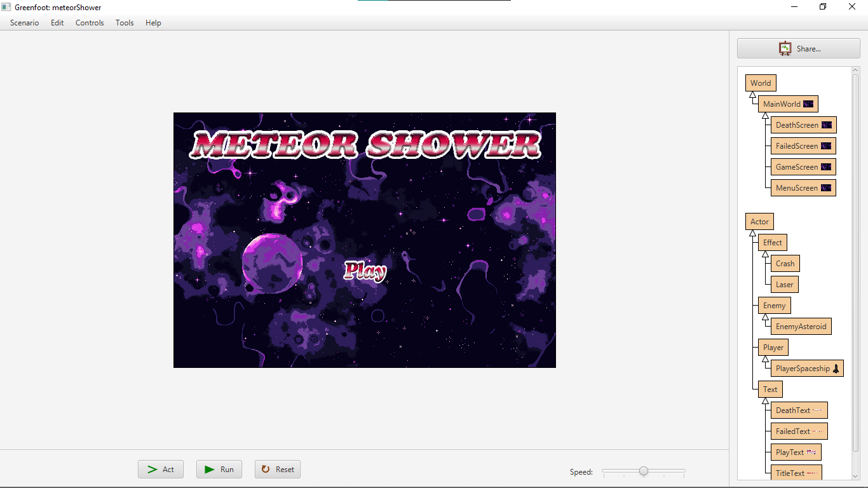
Task: Select the EnemyAsteroid class
Action: click(x=801, y=327)
